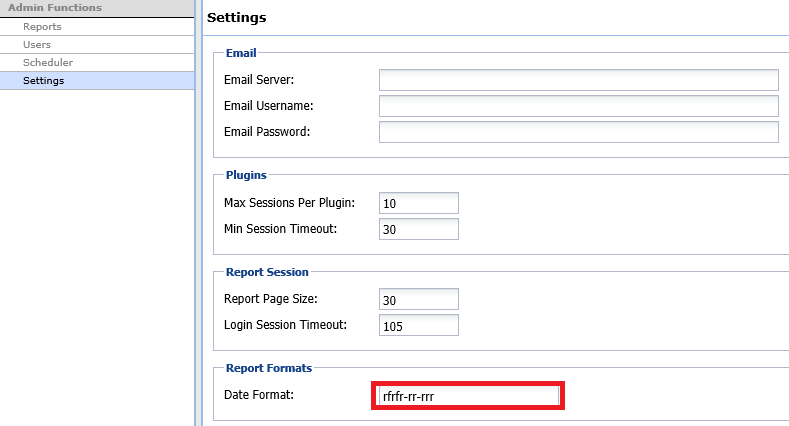Click the Admin Functions panel header
The height and width of the screenshot is (426, 789).
[55, 8]
